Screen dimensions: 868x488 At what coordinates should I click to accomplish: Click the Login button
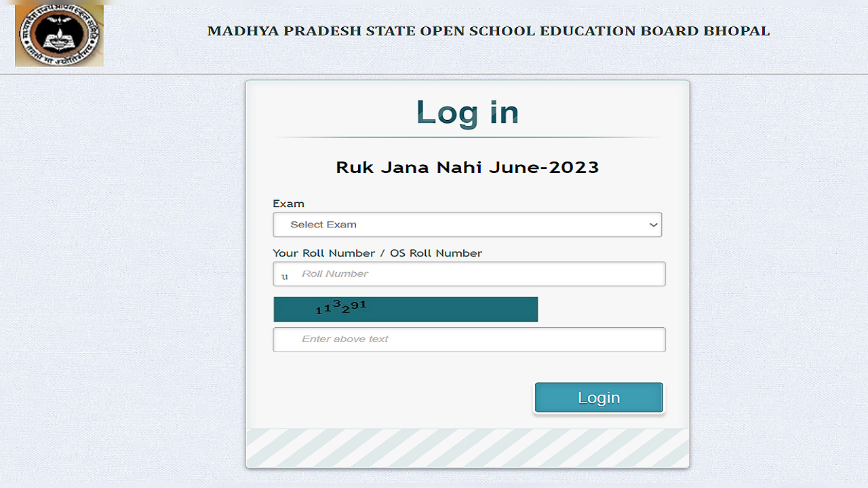tap(599, 398)
